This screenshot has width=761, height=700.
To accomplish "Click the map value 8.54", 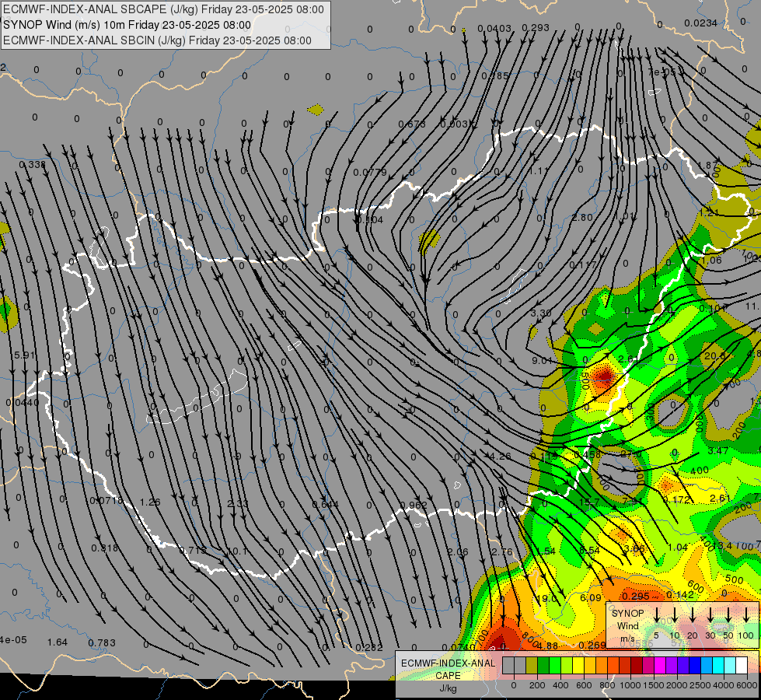I will [590, 550].
